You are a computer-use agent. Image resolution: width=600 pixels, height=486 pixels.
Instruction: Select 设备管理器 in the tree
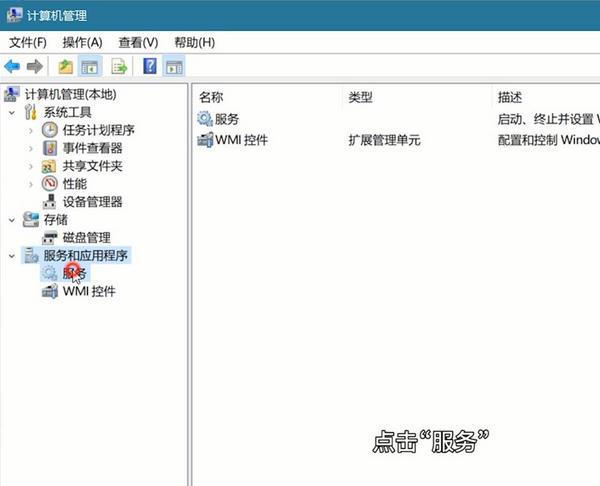92,202
